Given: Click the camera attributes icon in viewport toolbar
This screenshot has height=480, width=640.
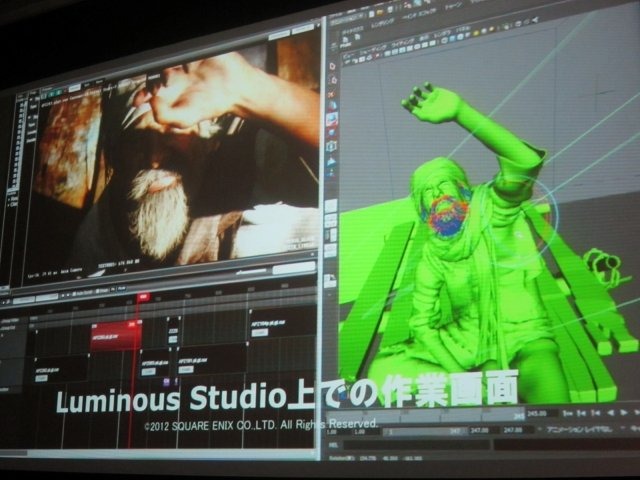Looking at the screenshot, I should pyautogui.click(x=355, y=60).
